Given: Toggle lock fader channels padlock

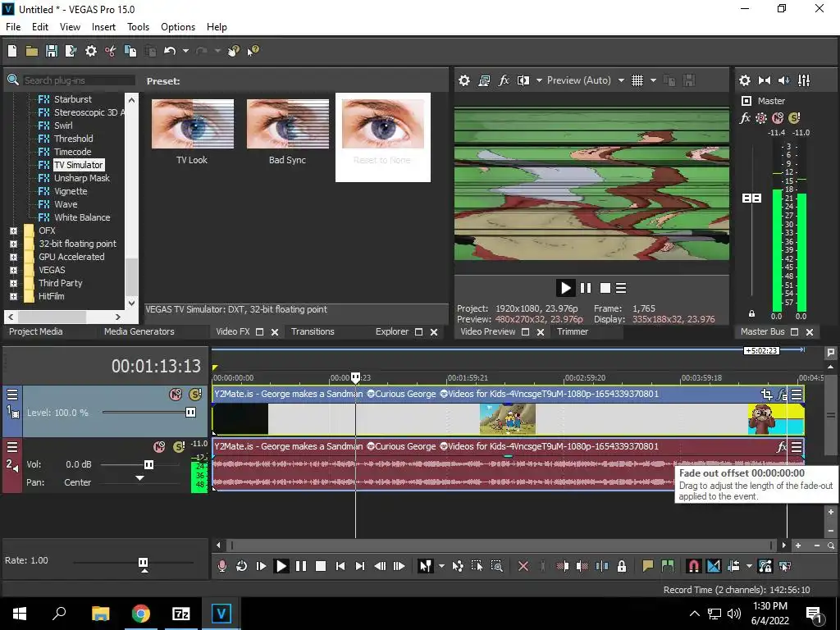Looking at the screenshot, I should click(x=751, y=313).
